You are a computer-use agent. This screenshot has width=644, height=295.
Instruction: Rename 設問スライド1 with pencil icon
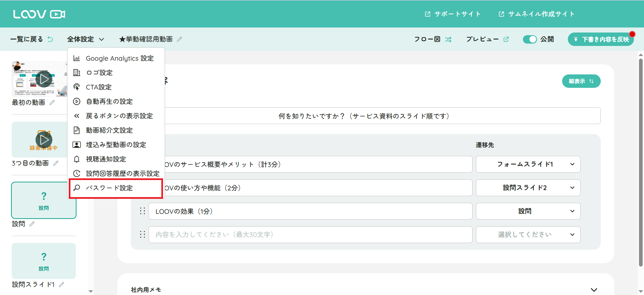click(61, 285)
